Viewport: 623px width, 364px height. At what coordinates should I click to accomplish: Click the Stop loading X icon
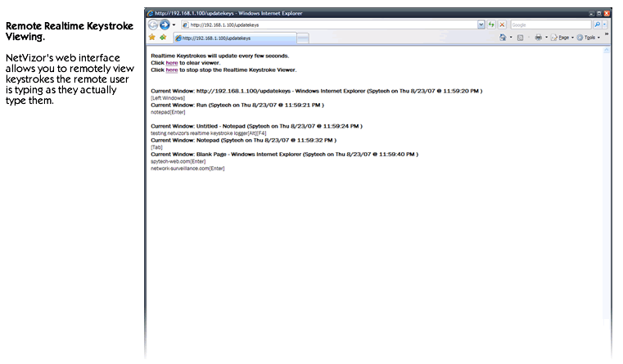[x=502, y=25]
